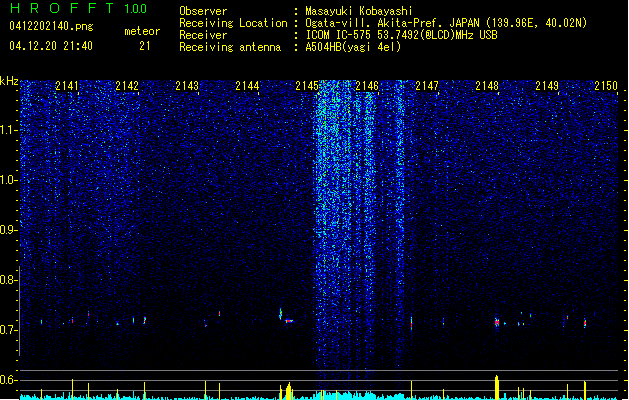This screenshot has height=400, width=629.
Task: Click the 1.1 kHz frequency axis label
Action: (x=8, y=130)
